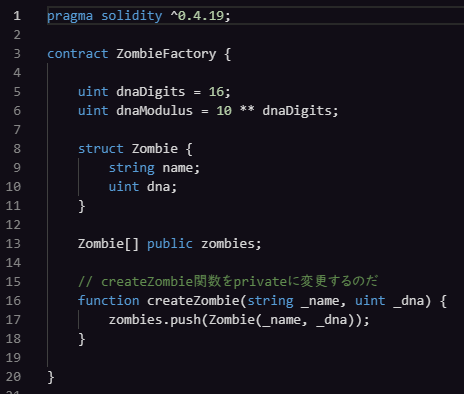This screenshot has height=394, width=464.
Task: Click line number 1 in the gutter
Action: pyautogui.click(x=17, y=16)
